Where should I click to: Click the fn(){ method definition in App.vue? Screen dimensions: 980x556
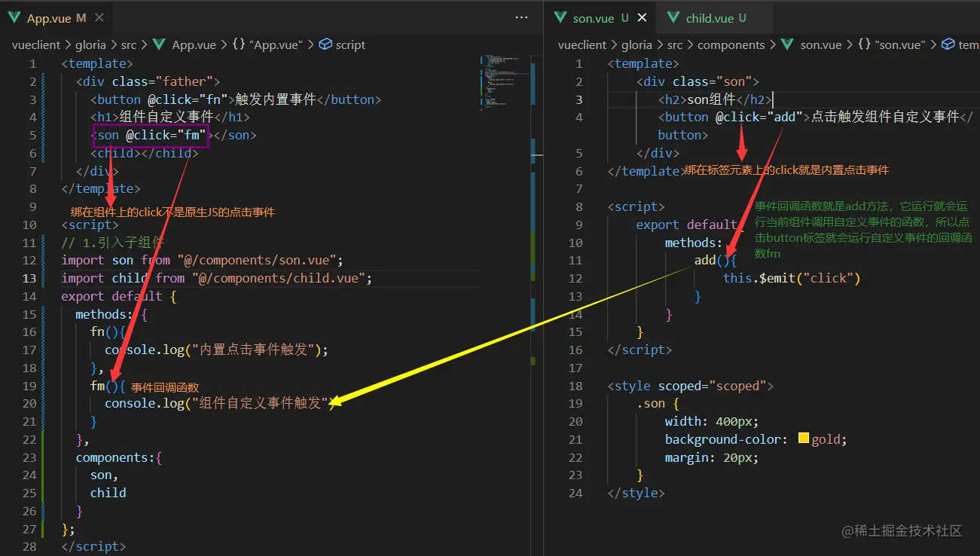coord(108,332)
